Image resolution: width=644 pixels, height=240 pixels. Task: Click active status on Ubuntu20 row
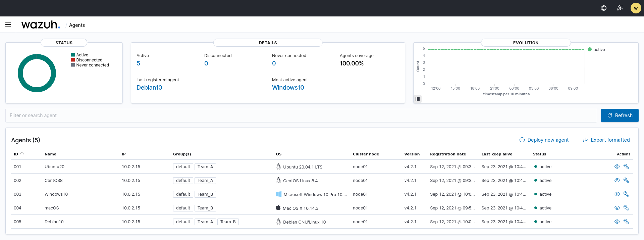[543, 166]
